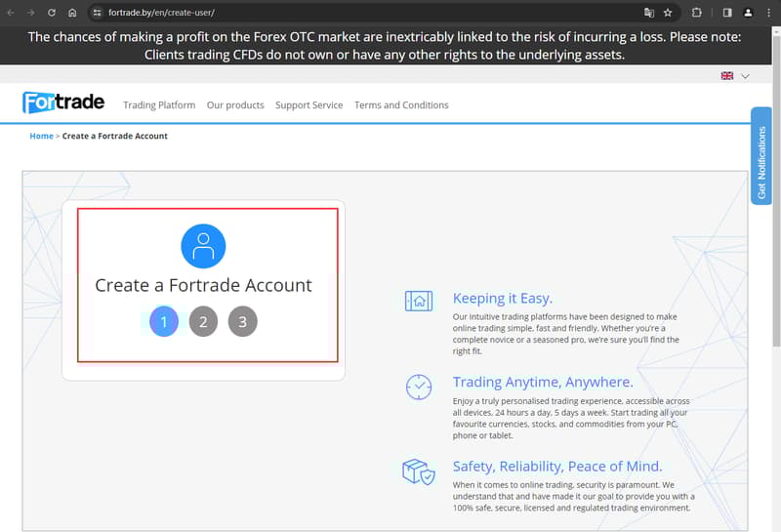Screen dimensions: 781x532
Task: Reload the page
Action: point(52,13)
